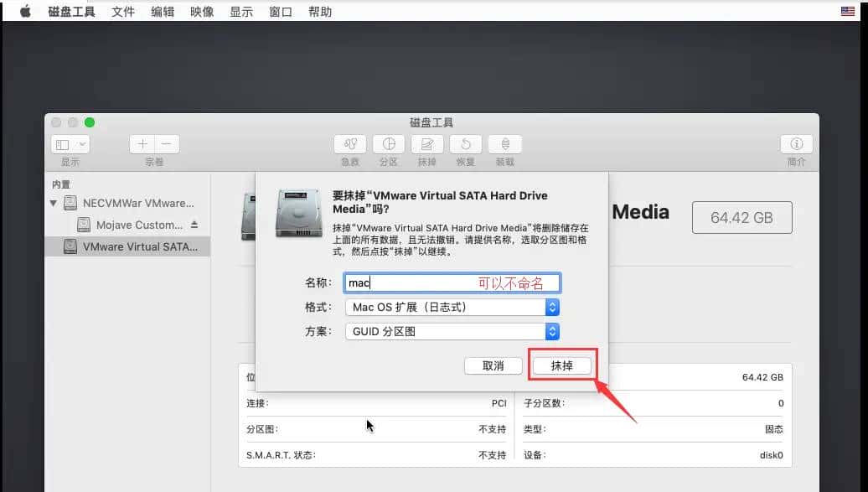868x492 pixels.
Task: Collapse the NECVMWar VMware disk tree
Action: pos(53,203)
